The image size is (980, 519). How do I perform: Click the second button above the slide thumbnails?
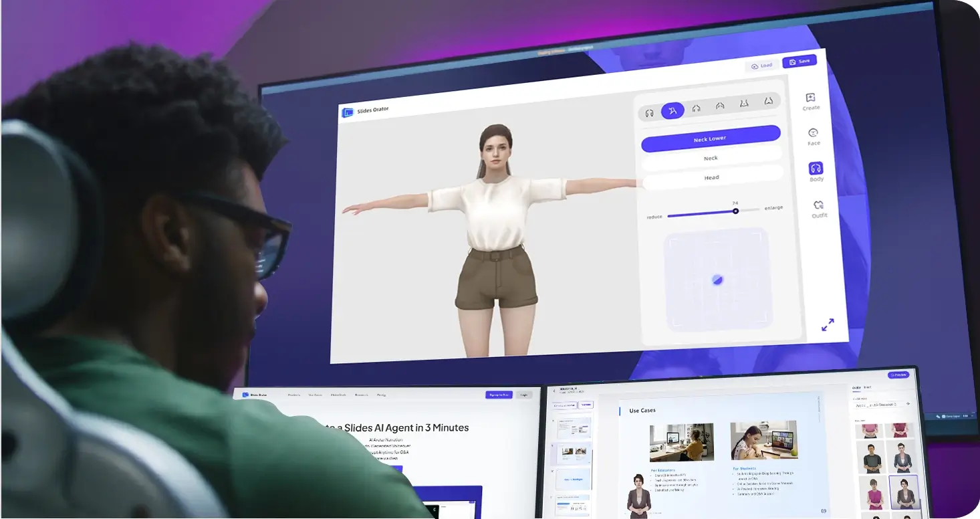[586, 405]
